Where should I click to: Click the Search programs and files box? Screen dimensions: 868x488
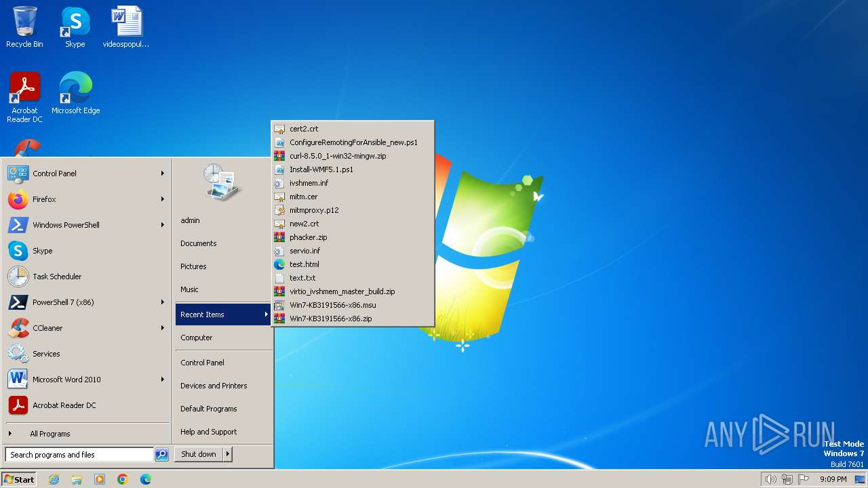(x=79, y=455)
